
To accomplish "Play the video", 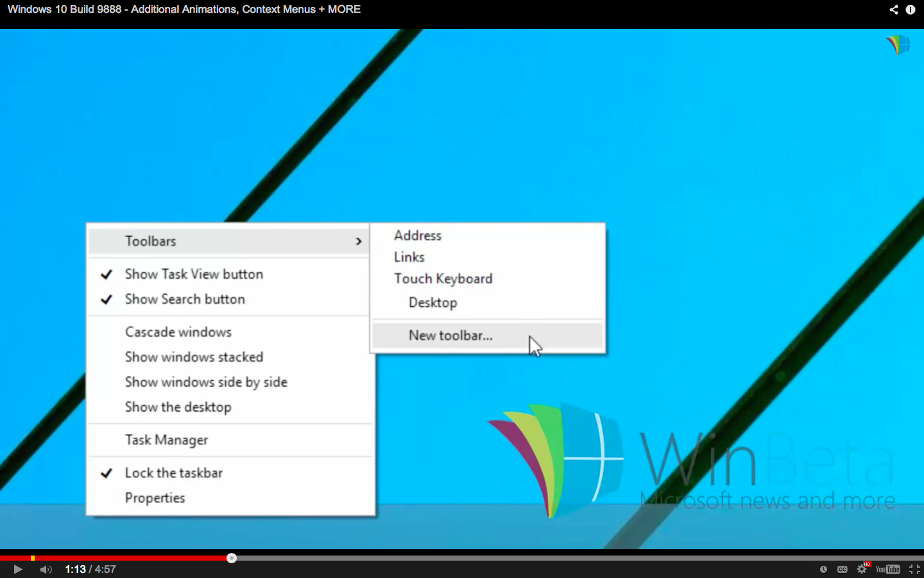I will click(18, 569).
